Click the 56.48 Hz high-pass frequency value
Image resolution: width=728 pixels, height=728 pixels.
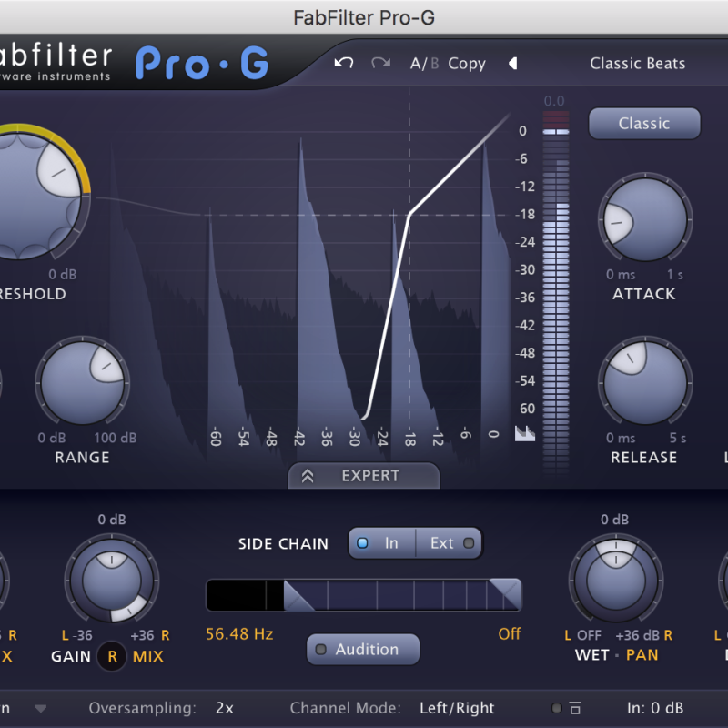pyautogui.click(x=239, y=634)
